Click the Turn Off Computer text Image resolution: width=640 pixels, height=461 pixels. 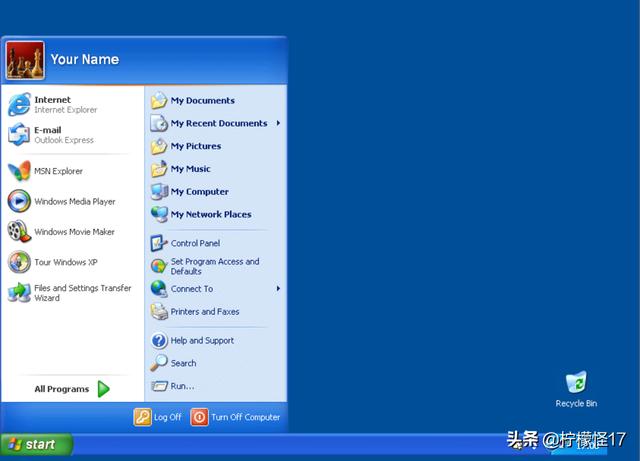(x=246, y=417)
